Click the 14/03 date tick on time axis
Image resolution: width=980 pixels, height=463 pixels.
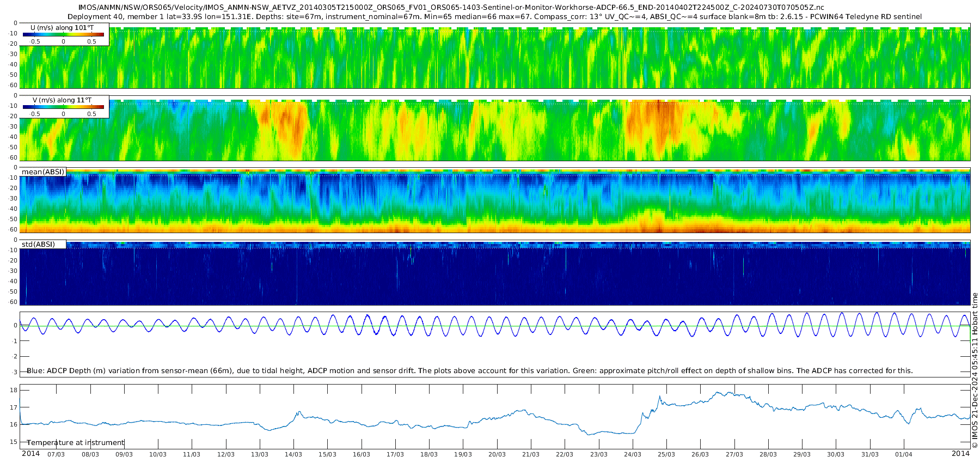[x=293, y=454]
